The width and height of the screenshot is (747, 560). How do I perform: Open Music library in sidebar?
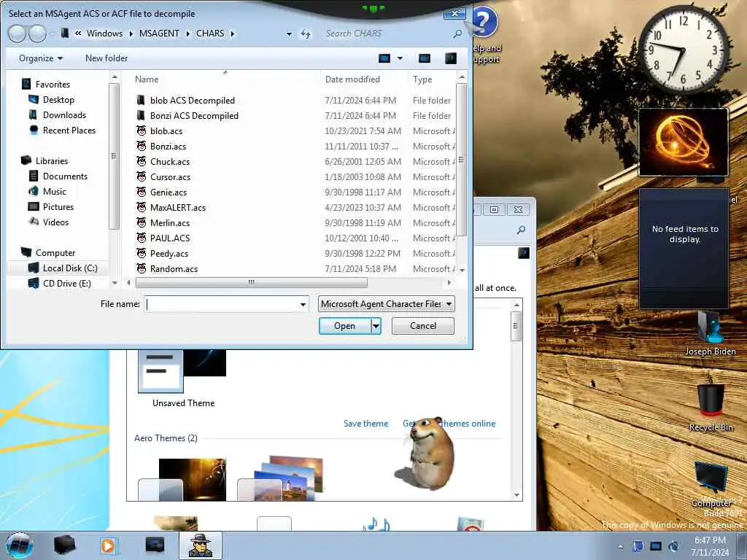(54, 192)
